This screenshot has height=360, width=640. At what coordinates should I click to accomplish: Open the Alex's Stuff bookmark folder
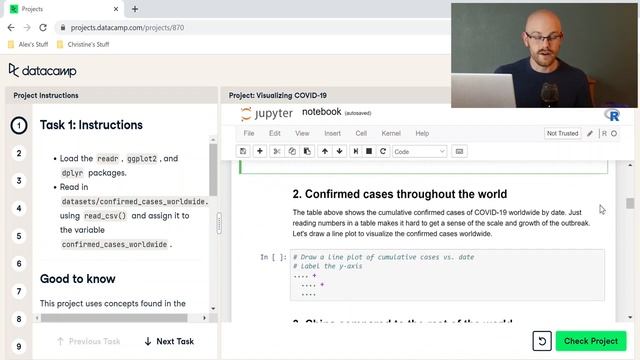pyautogui.click(x=28, y=44)
